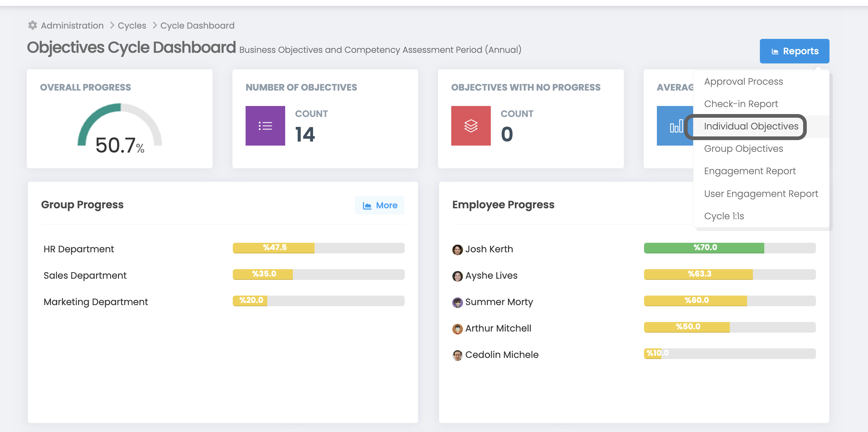Go to Cycles breadcrumb link

click(x=132, y=26)
